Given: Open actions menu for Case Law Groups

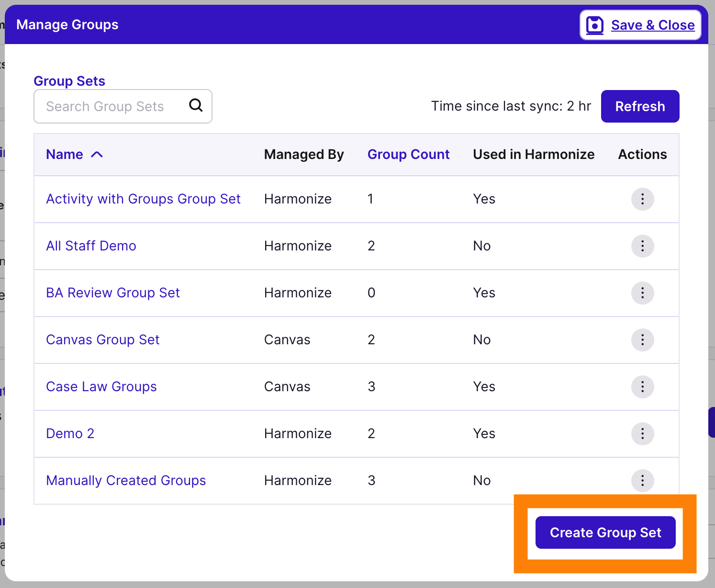Looking at the screenshot, I should [642, 387].
